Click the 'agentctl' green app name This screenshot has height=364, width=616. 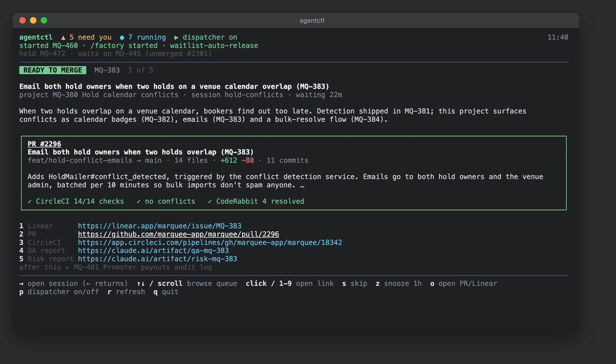coord(36,37)
